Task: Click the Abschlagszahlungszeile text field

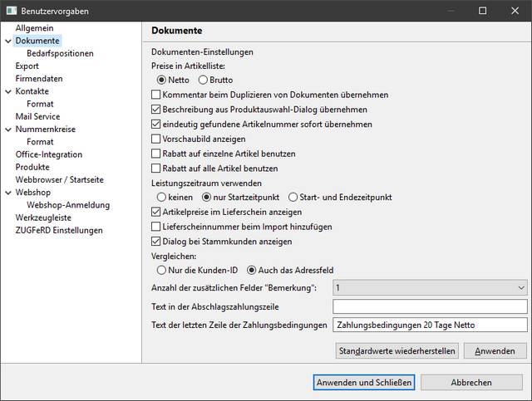Action: tap(429, 306)
